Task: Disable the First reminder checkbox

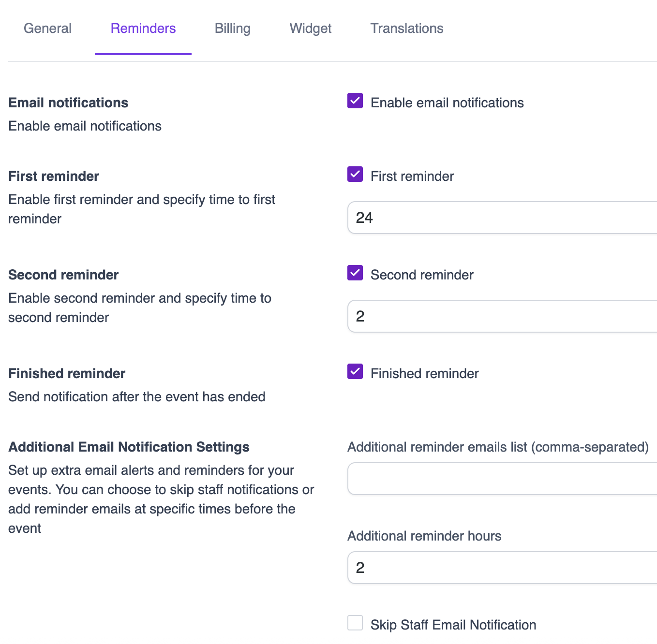Action: pos(355,175)
